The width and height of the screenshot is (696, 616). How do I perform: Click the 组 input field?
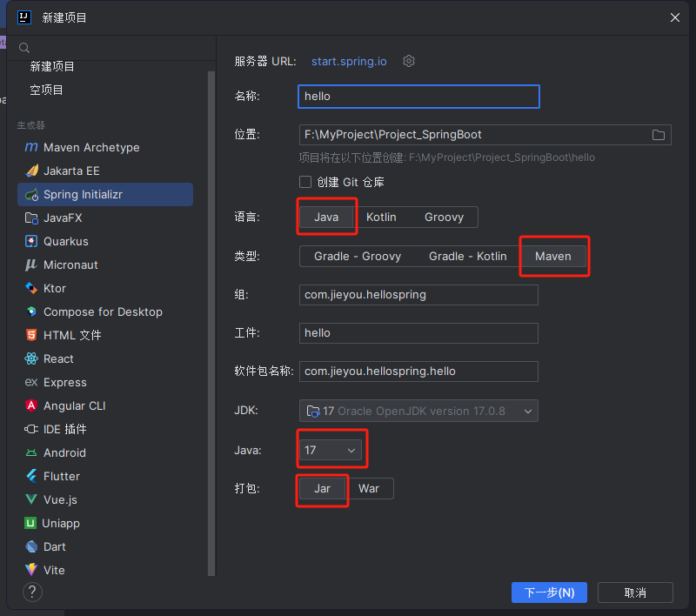tap(418, 295)
